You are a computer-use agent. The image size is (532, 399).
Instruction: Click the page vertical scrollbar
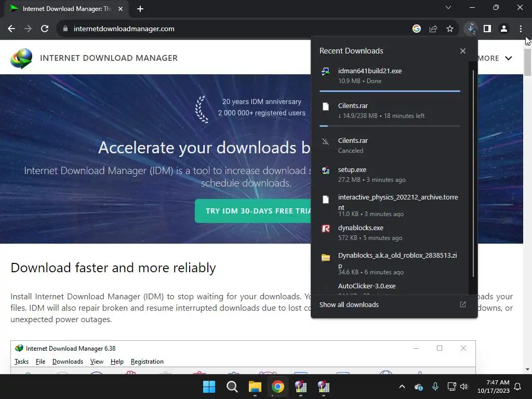(x=527, y=63)
